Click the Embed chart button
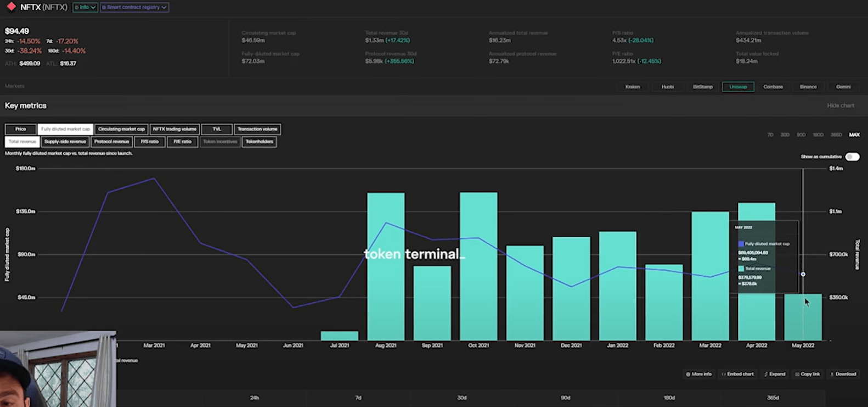 (737, 374)
